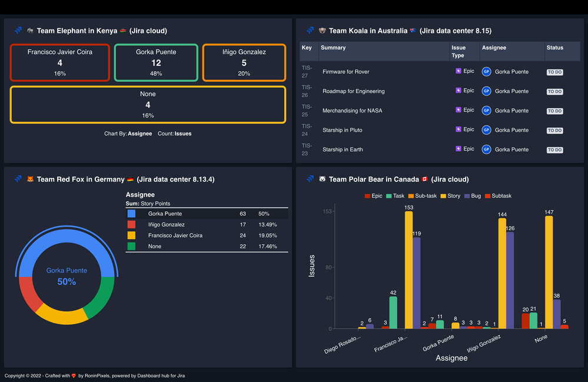
Task: Sort table by Key column header
Action: tap(309, 51)
